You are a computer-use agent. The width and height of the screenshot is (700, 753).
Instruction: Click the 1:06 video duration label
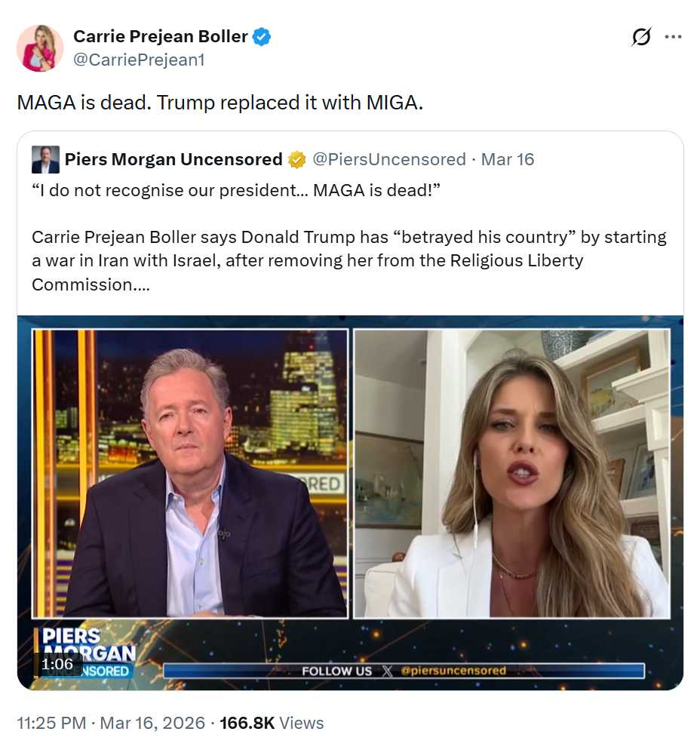pos(57,664)
